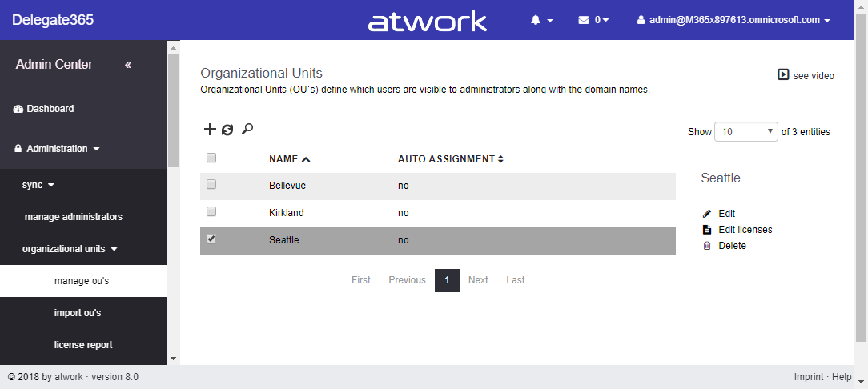Collapse sidebar with double-chevron icon
This screenshot has width=868, height=389.
128,65
